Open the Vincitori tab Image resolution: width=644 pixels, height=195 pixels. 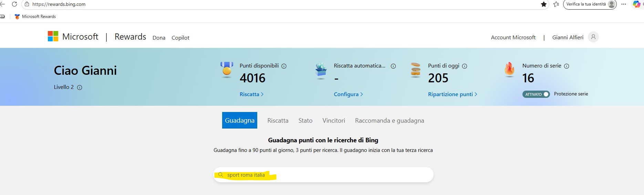coord(334,121)
